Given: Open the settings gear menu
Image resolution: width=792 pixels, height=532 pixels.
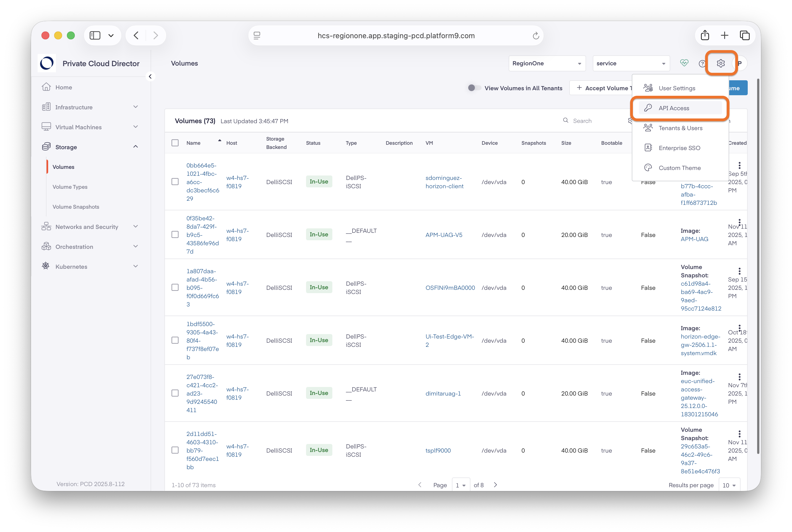Looking at the screenshot, I should point(720,63).
